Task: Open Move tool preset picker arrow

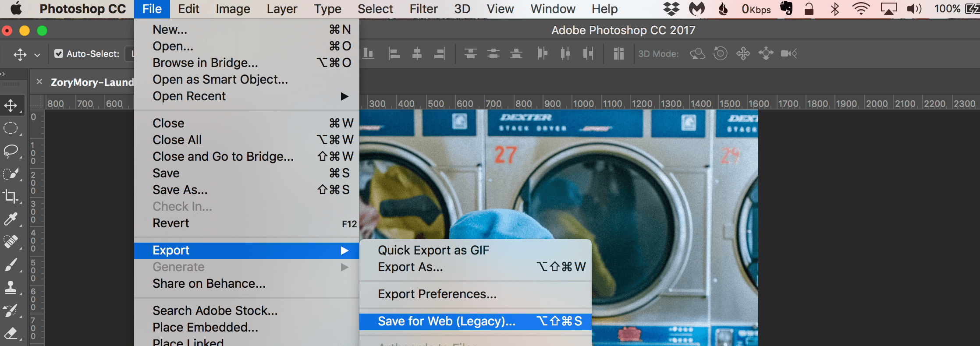Action: coord(37,55)
